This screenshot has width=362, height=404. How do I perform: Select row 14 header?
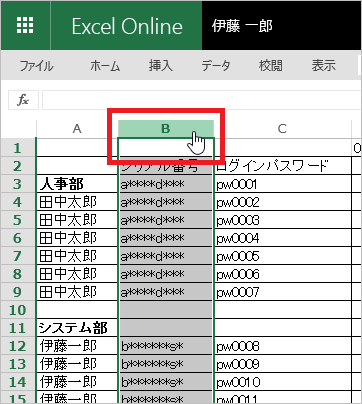coord(18,382)
